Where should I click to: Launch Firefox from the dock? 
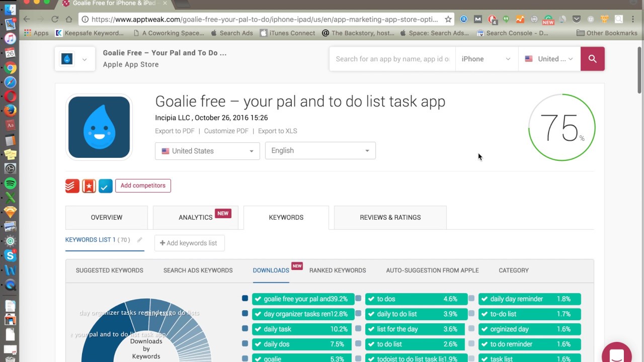click(x=10, y=110)
